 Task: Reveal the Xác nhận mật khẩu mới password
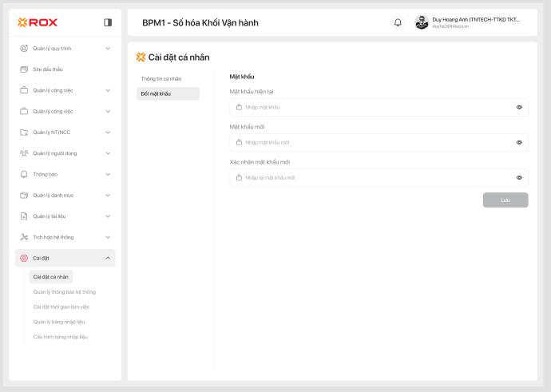click(x=519, y=177)
